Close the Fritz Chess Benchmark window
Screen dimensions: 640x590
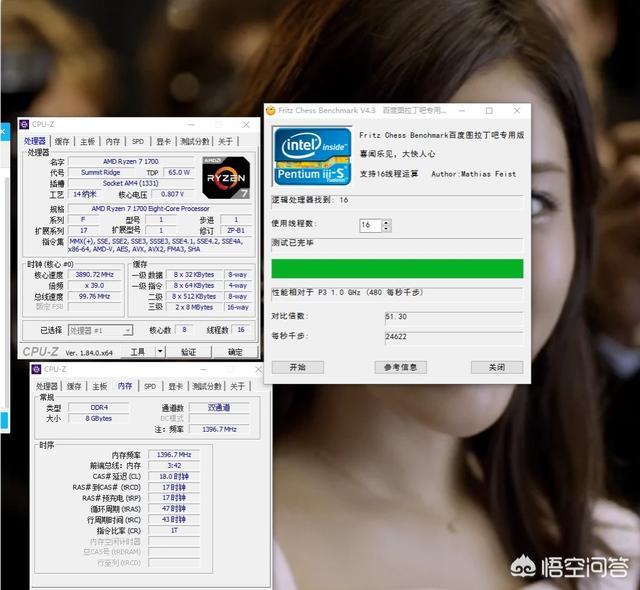(517, 111)
